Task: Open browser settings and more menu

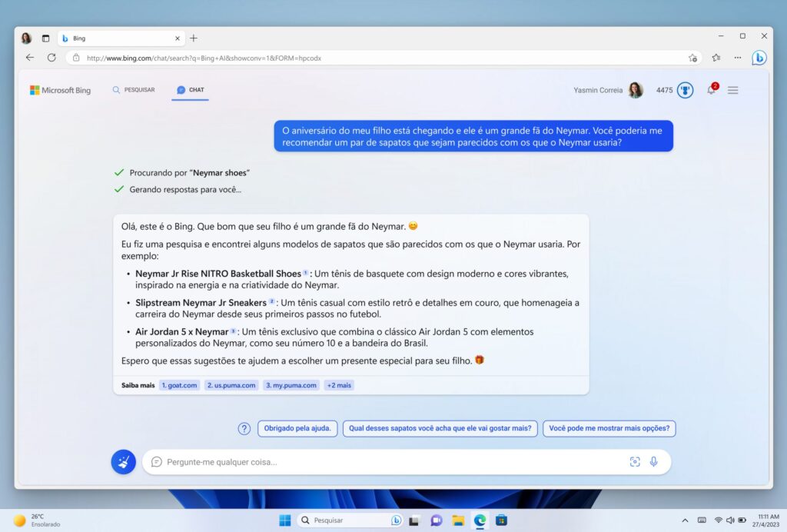Action: coord(737,58)
